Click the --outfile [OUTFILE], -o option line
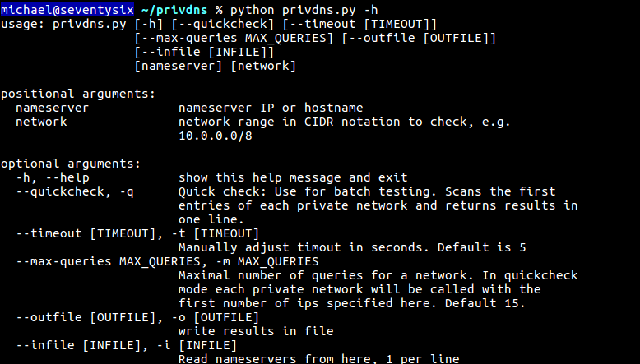Screen dimensions: 640x364 coord(137,317)
